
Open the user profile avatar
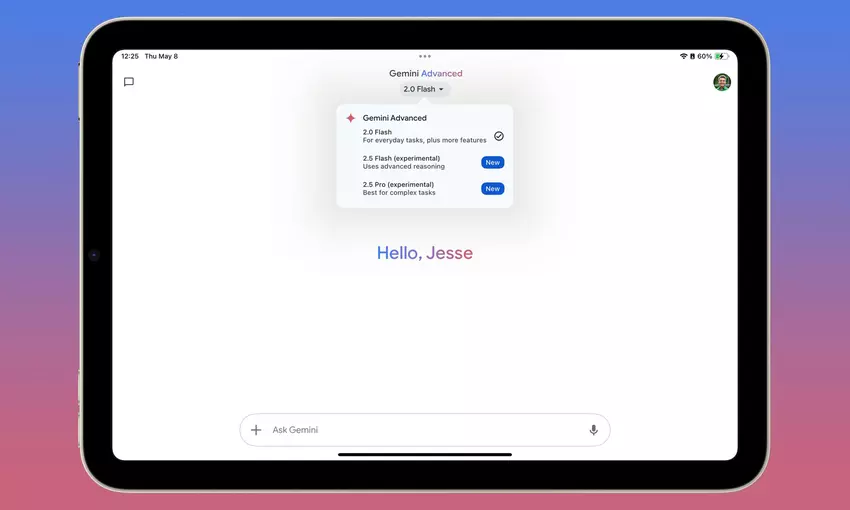click(722, 82)
